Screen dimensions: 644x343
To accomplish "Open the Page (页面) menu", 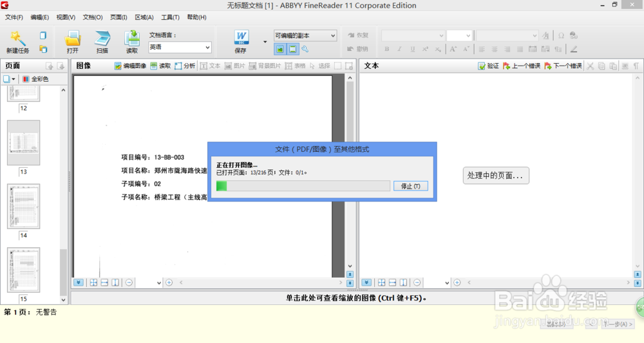I will [118, 17].
